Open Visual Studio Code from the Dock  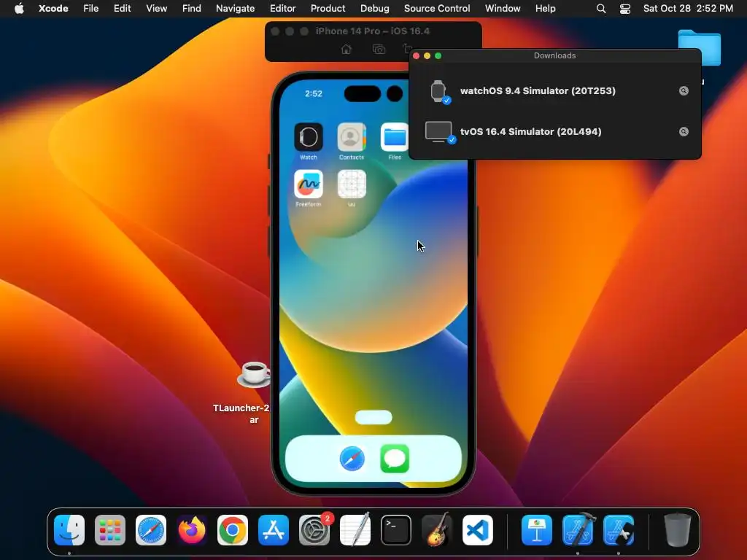click(x=478, y=530)
